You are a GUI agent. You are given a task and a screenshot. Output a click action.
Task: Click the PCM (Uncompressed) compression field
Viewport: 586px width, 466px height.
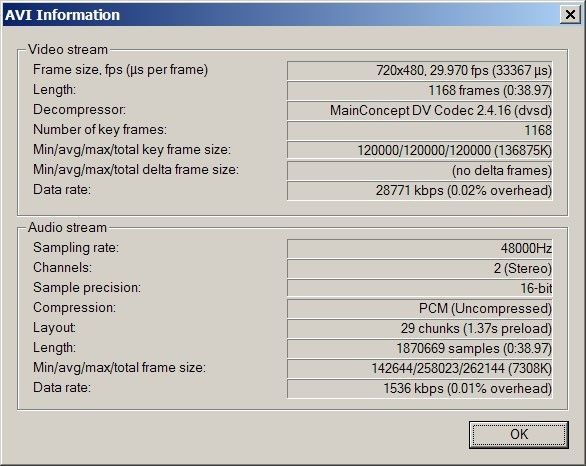pos(420,309)
